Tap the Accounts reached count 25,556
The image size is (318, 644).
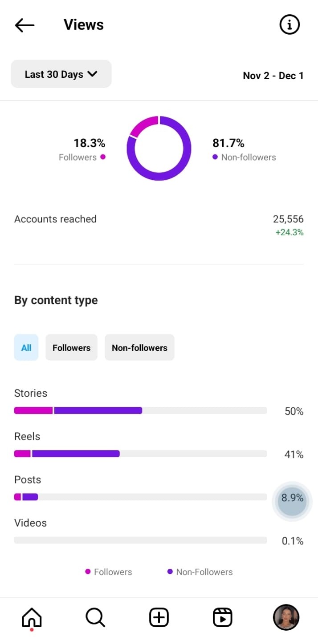(288, 219)
